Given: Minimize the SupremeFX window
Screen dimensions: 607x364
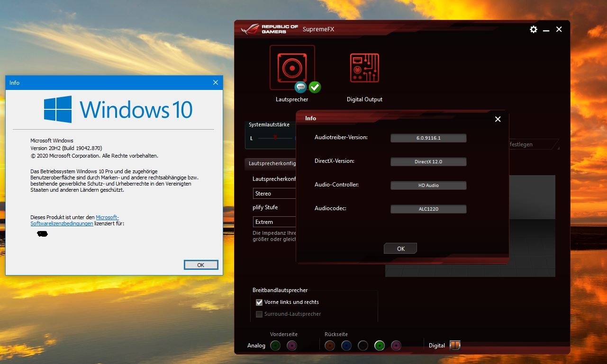Looking at the screenshot, I should [546, 30].
